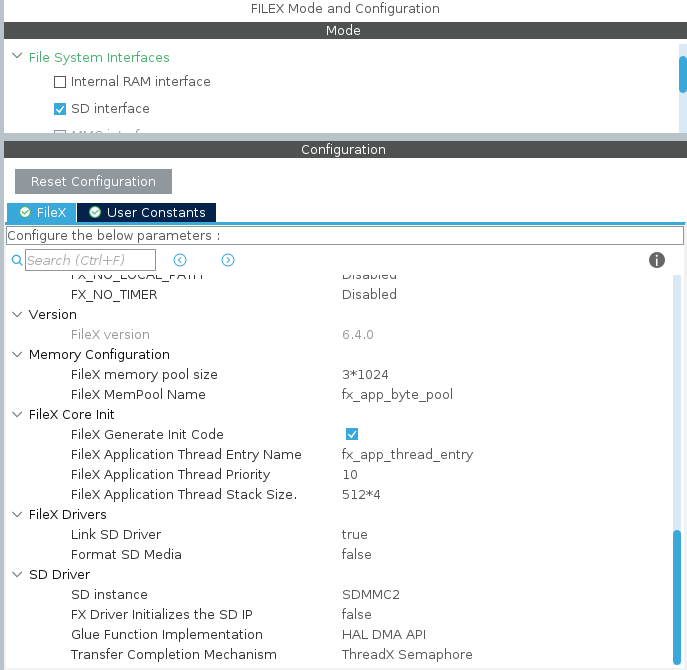The height and width of the screenshot is (670, 687).
Task: Collapse the FileX Core Init group
Action: 17,414
